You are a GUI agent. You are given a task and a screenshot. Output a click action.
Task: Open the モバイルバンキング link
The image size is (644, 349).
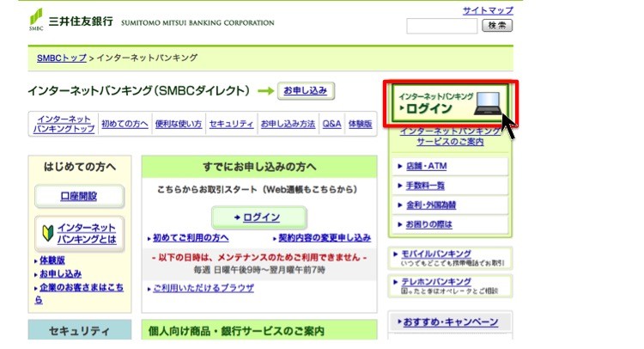(x=435, y=254)
